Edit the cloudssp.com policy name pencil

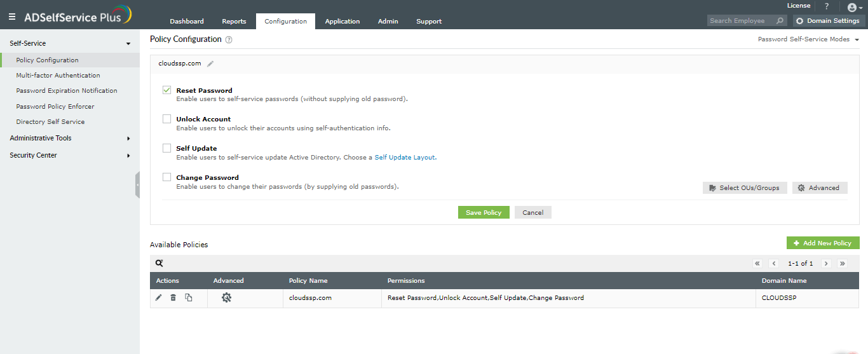(210, 64)
